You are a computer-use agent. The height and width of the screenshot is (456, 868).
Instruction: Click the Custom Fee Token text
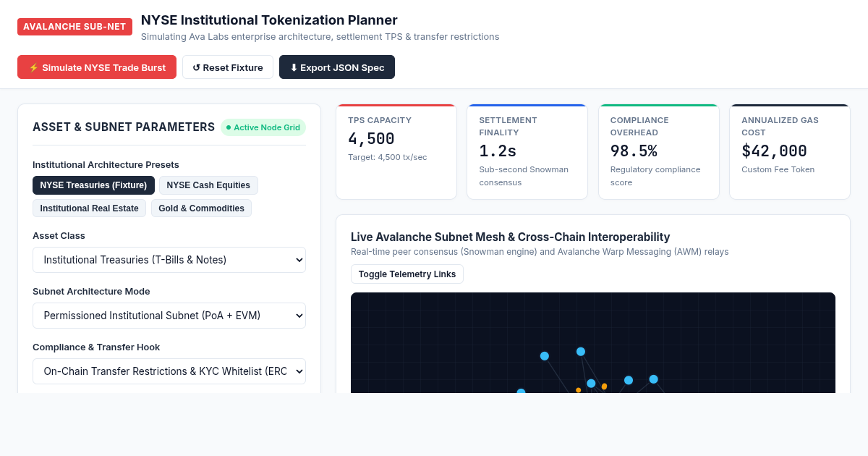pyautogui.click(x=778, y=169)
